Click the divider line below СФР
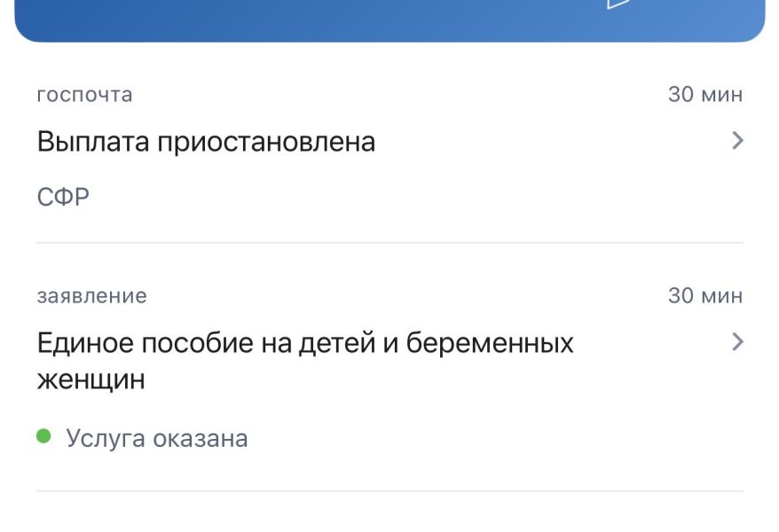The width and height of the screenshot is (779, 532). click(x=389, y=243)
